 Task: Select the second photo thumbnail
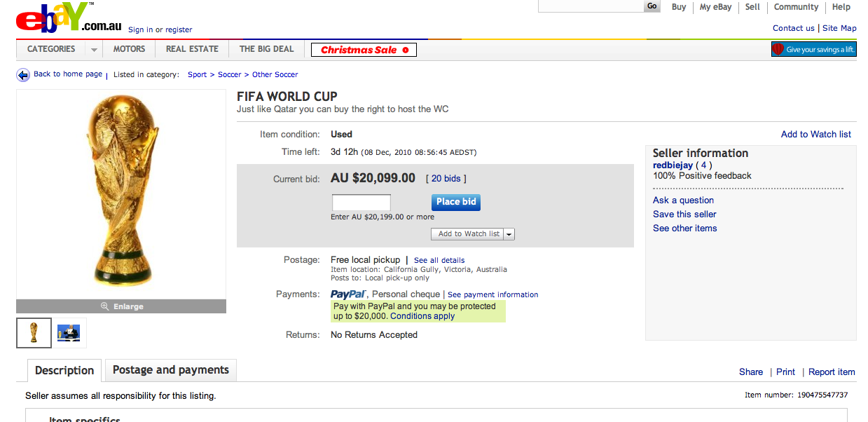69,333
